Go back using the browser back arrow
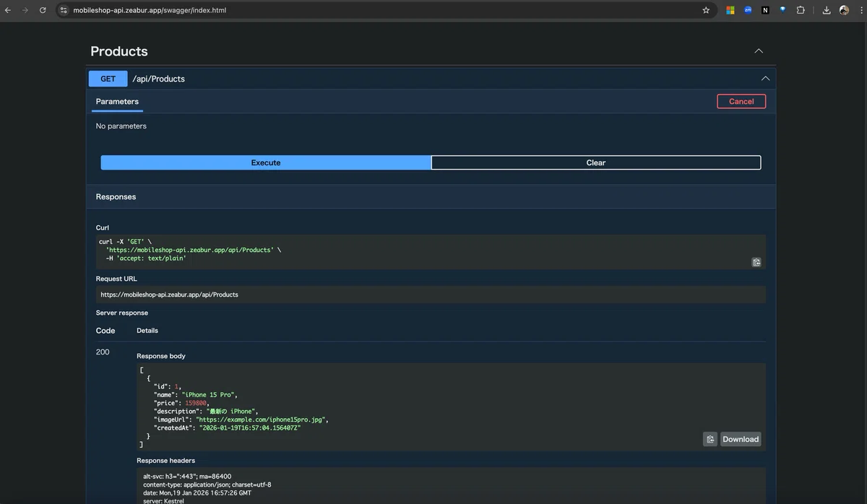Viewport: 867px width, 504px height. tap(8, 10)
